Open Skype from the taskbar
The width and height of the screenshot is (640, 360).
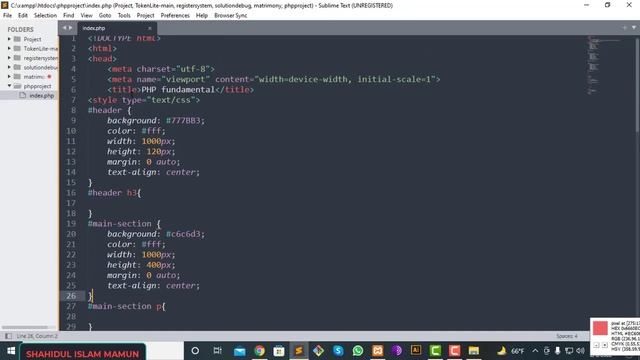pyautogui.click(x=338, y=351)
